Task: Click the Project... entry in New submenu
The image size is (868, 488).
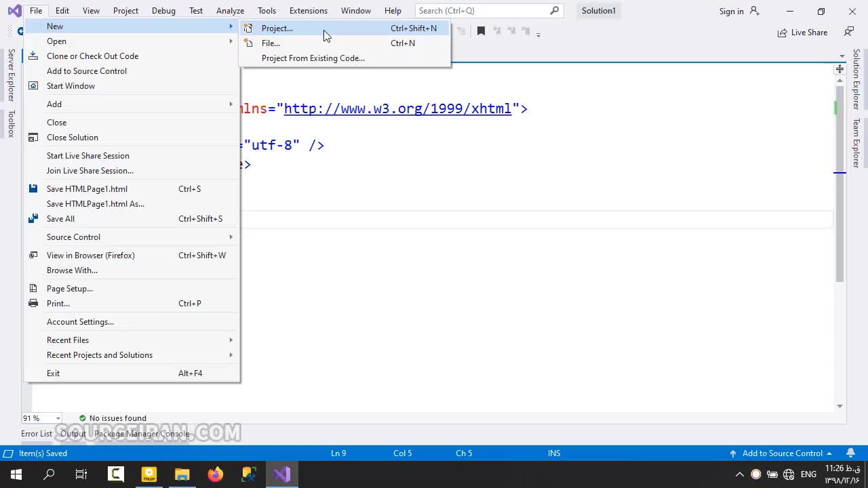Action: point(277,28)
